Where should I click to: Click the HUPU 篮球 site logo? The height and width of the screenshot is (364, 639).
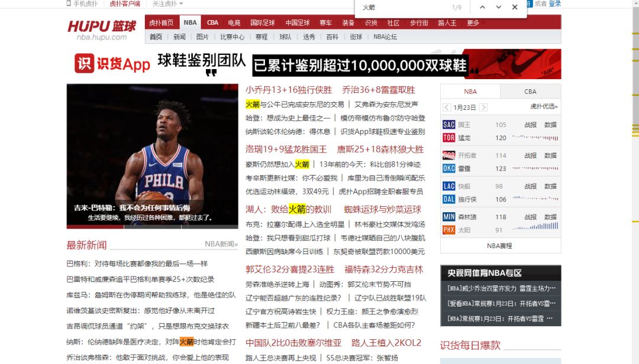tap(102, 30)
